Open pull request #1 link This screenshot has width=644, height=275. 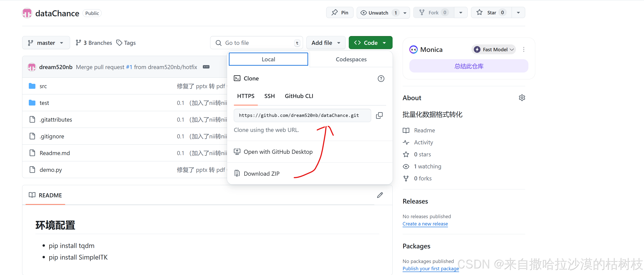click(x=129, y=67)
